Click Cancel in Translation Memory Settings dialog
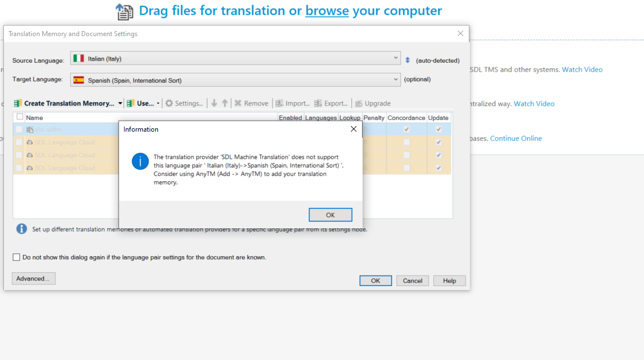This screenshot has width=644, height=360. [x=412, y=281]
